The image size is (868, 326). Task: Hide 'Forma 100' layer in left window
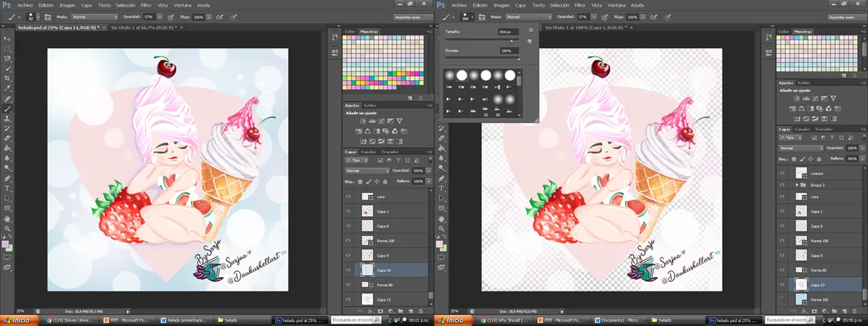coord(349,241)
